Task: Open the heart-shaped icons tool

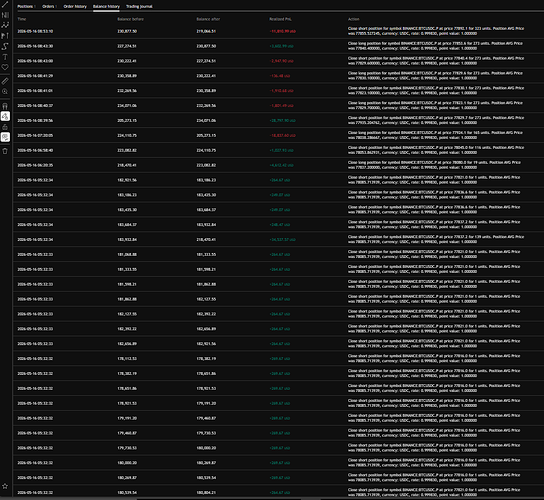Action: point(5,67)
